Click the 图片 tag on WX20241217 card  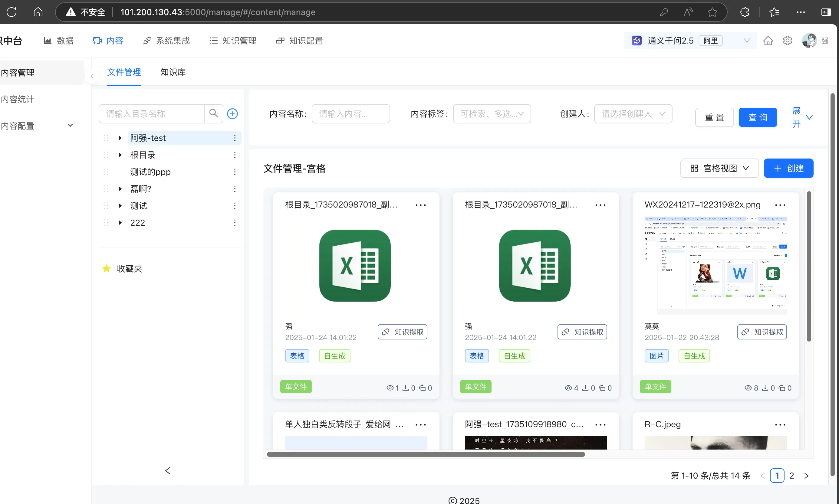[656, 356]
